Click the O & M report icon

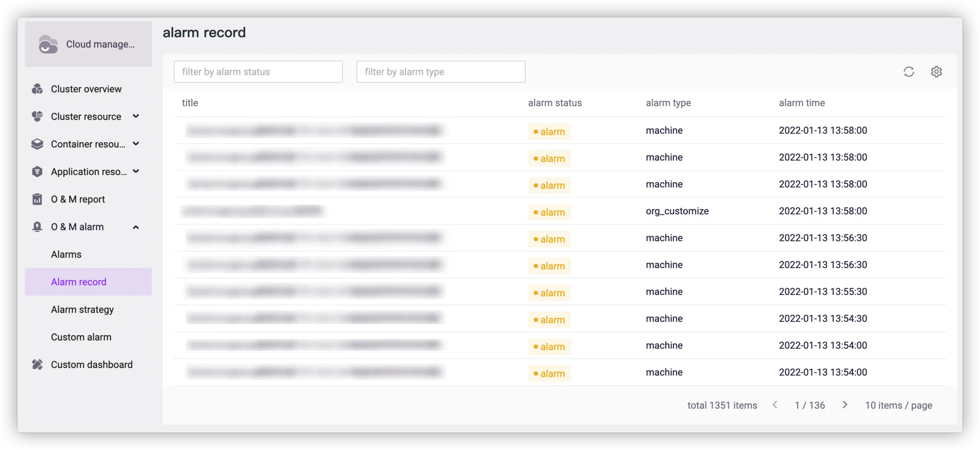click(37, 199)
